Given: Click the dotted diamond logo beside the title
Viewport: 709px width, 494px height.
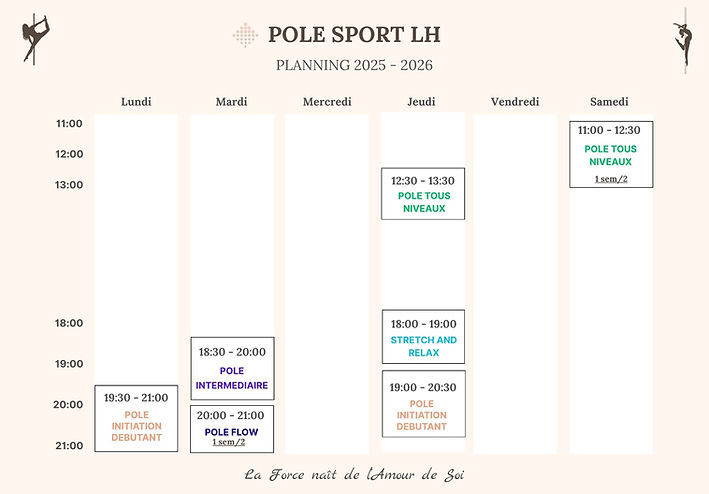Looking at the screenshot, I should coord(245,35).
